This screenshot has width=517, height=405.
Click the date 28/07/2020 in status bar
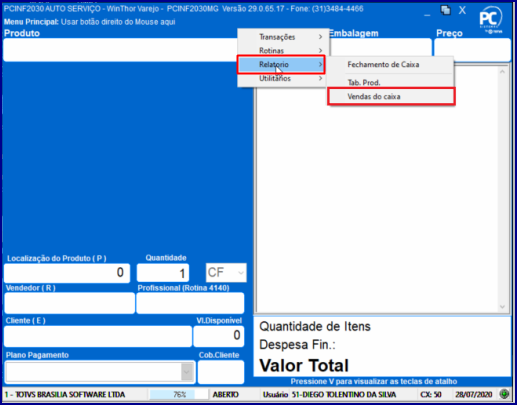click(474, 394)
